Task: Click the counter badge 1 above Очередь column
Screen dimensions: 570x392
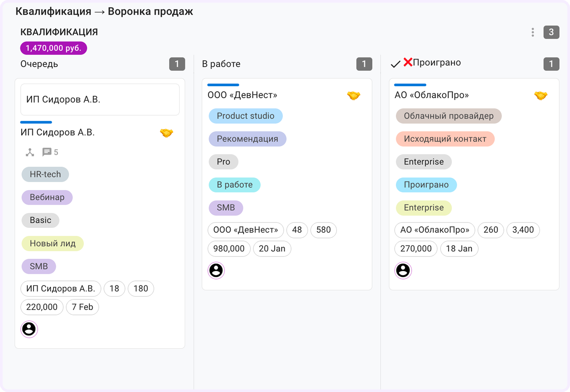Action: (x=177, y=64)
